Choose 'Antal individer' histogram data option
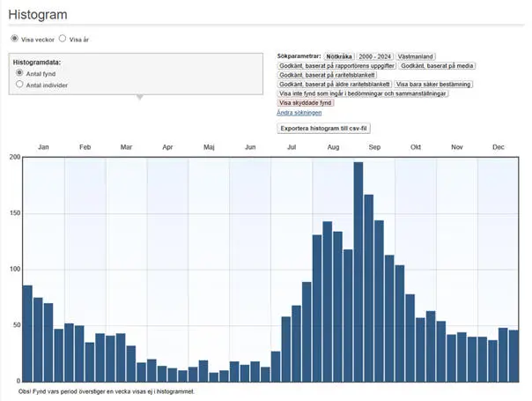The width and height of the screenshot is (532, 401). [x=20, y=85]
